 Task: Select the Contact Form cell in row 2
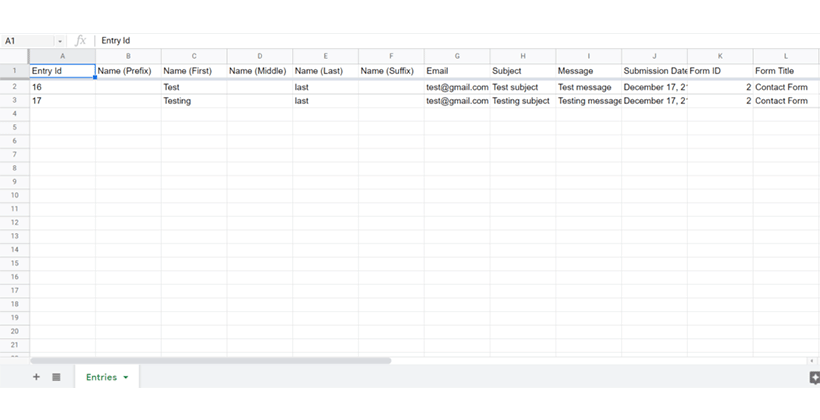point(786,87)
